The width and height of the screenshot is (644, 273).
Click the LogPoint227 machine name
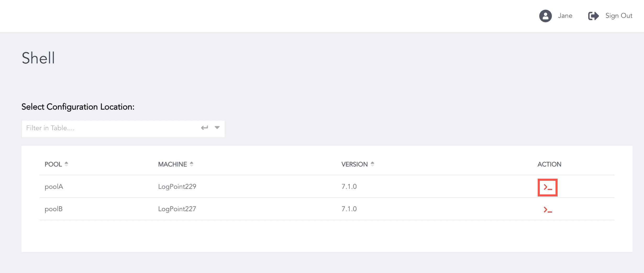(177, 209)
